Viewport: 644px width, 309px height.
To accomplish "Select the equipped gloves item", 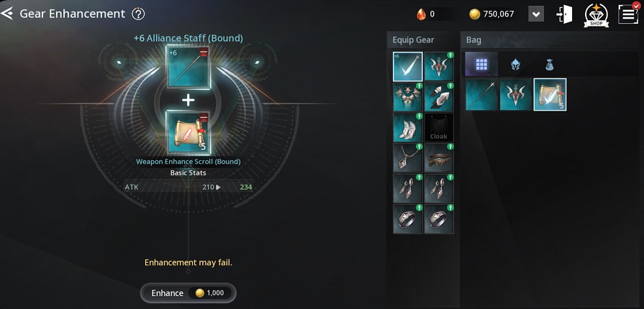I will [439, 97].
